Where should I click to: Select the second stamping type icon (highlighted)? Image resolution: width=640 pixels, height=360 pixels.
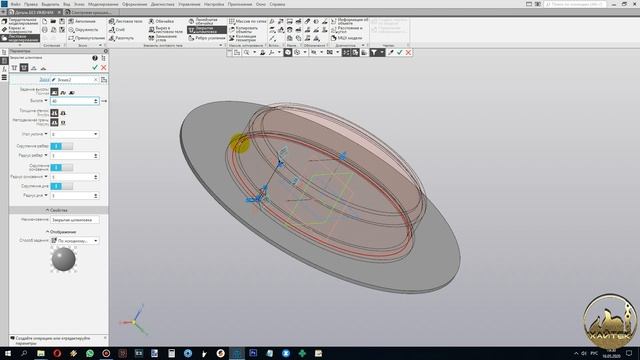(x=24, y=68)
